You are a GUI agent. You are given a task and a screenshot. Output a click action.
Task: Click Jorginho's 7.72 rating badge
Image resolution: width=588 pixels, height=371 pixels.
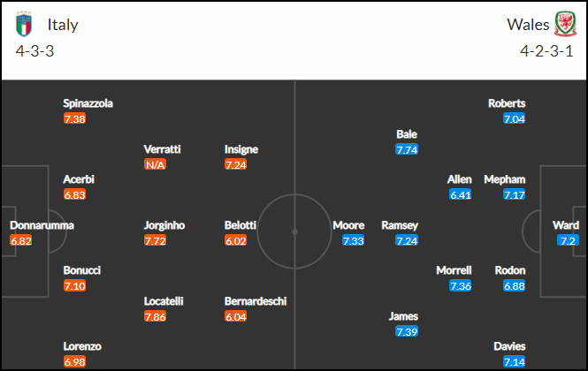pyautogui.click(x=155, y=240)
